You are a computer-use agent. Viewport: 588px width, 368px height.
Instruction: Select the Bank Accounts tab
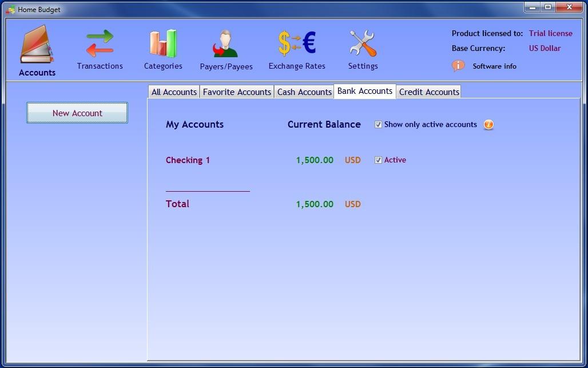pyautogui.click(x=365, y=91)
